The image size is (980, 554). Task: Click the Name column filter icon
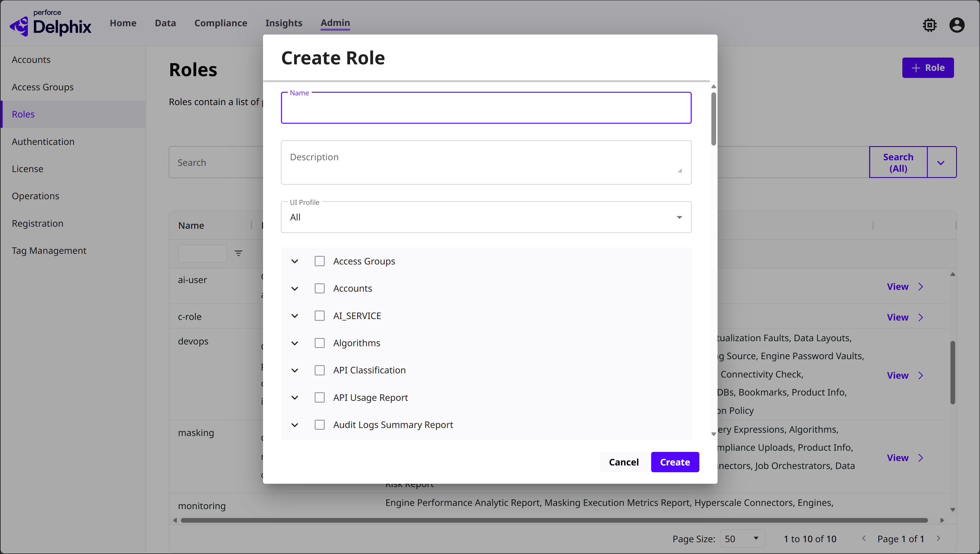[239, 254]
